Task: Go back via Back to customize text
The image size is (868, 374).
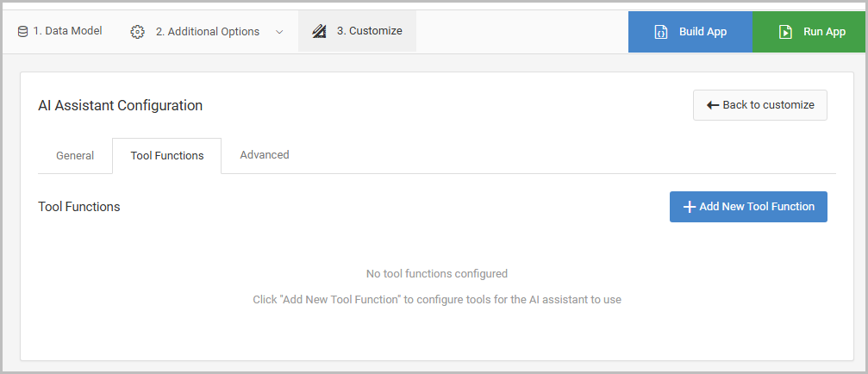Action: point(768,105)
